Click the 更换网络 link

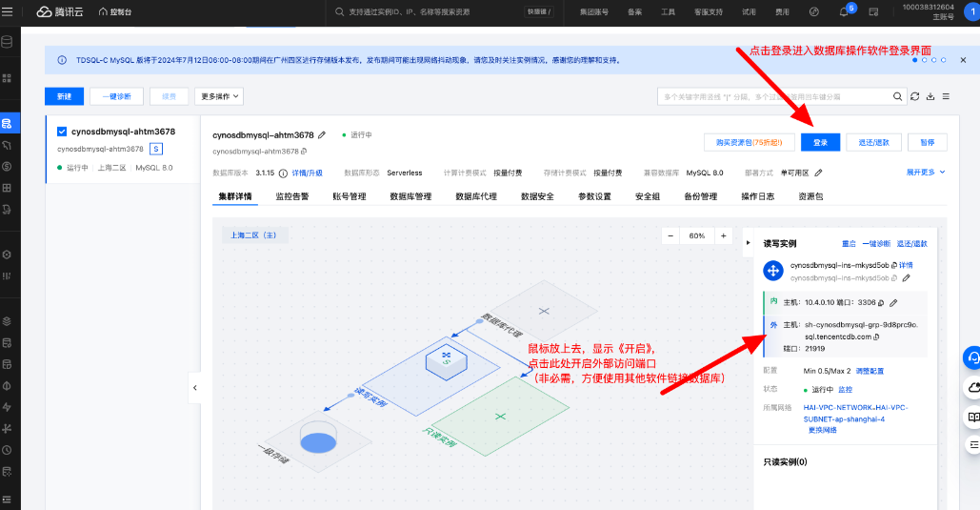tap(823, 430)
